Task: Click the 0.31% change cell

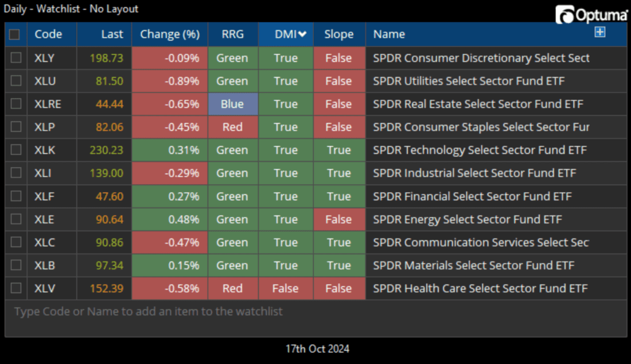Action: (170, 150)
